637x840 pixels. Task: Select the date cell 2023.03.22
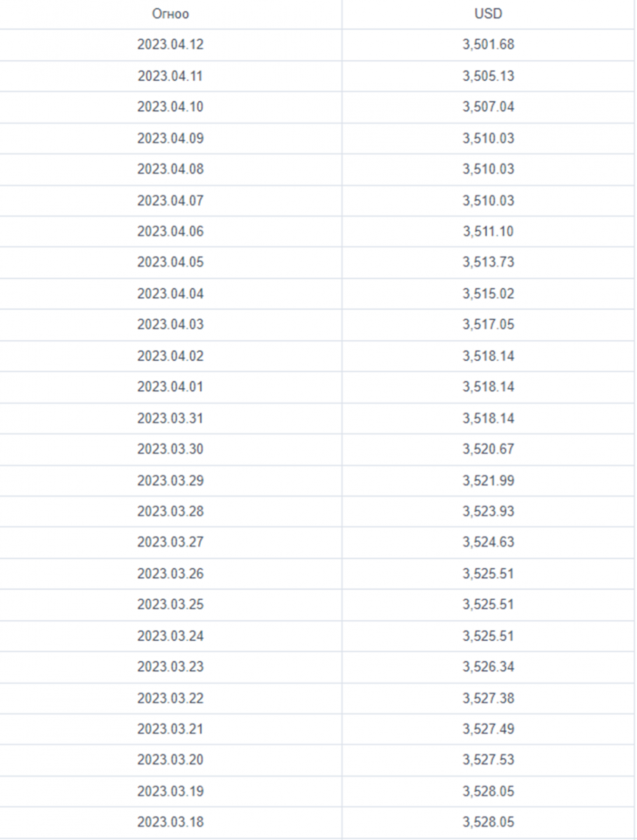pyautogui.click(x=170, y=698)
